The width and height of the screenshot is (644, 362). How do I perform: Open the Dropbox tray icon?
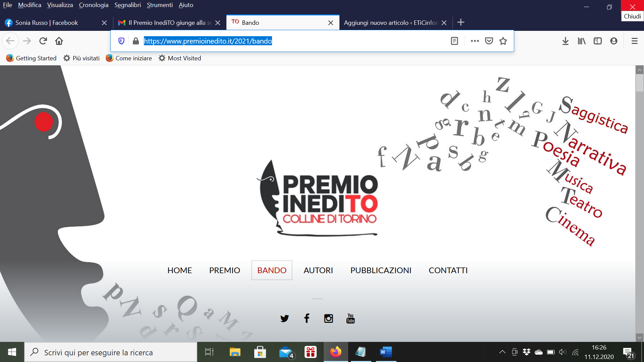[x=527, y=352]
